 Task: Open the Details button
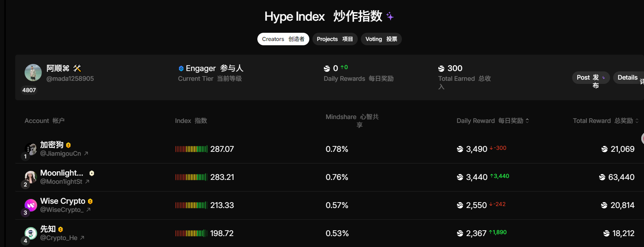[628, 78]
